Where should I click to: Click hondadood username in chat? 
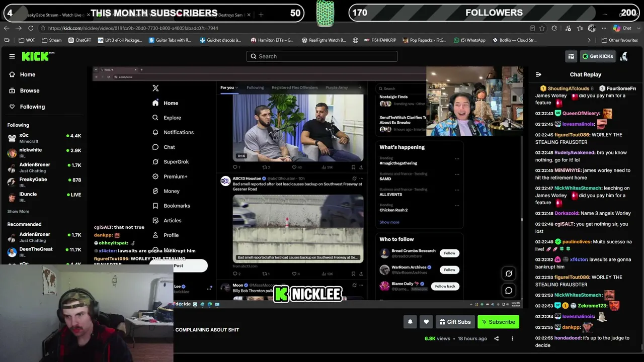coord(568,338)
